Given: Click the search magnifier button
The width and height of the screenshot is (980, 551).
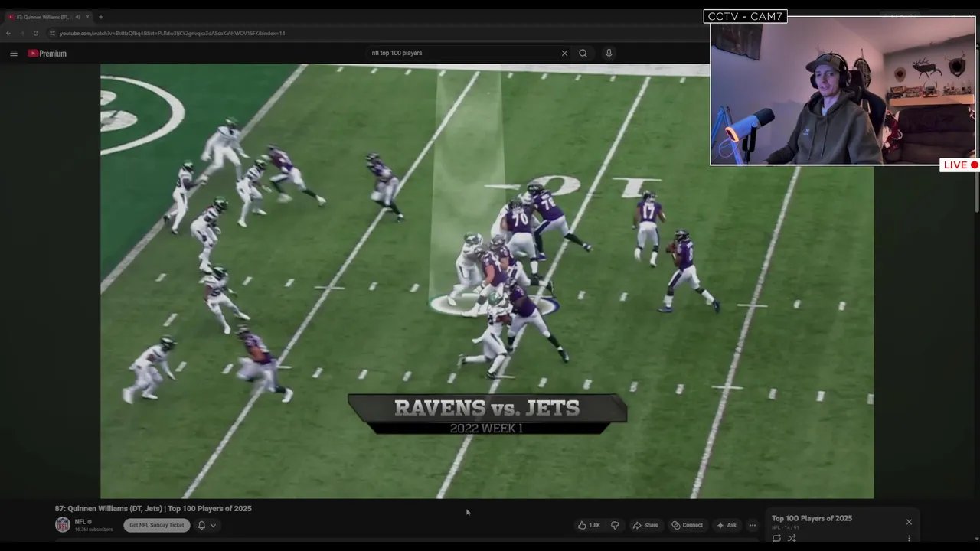Looking at the screenshot, I should (x=583, y=53).
